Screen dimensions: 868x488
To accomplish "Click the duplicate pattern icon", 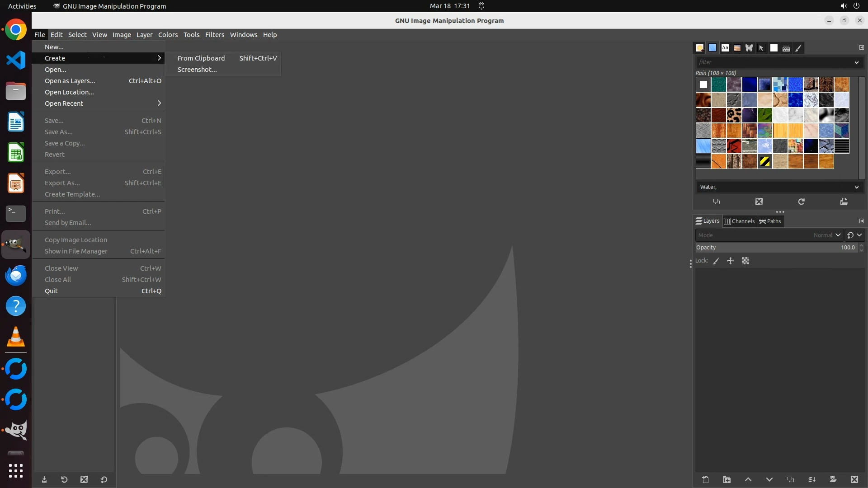I will point(716,202).
